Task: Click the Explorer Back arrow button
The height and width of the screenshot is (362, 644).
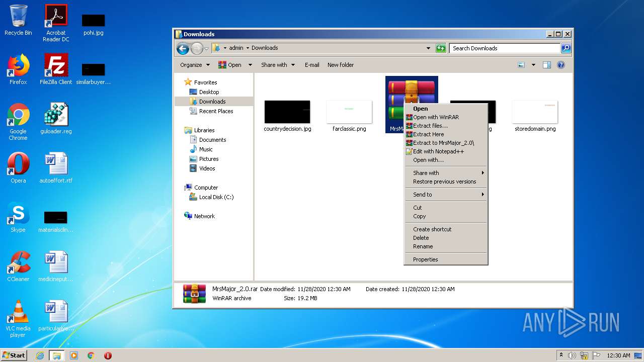Action: (183, 48)
